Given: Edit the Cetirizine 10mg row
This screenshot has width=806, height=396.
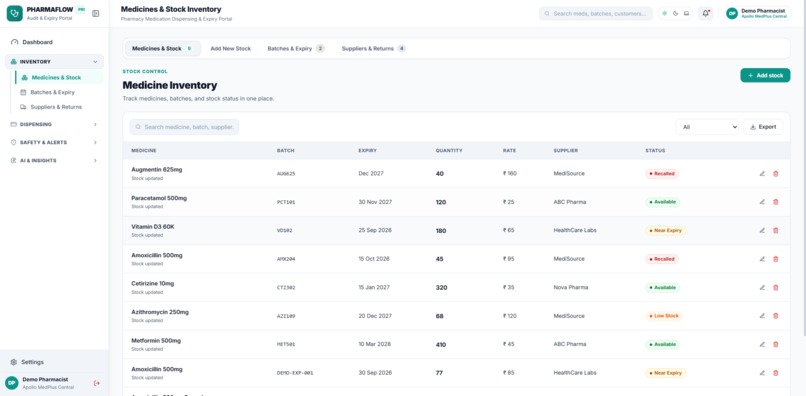Looking at the screenshot, I should [762, 287].
